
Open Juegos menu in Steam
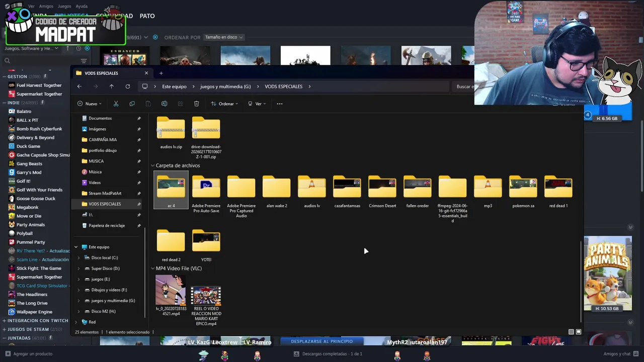[x=64, y=7]
